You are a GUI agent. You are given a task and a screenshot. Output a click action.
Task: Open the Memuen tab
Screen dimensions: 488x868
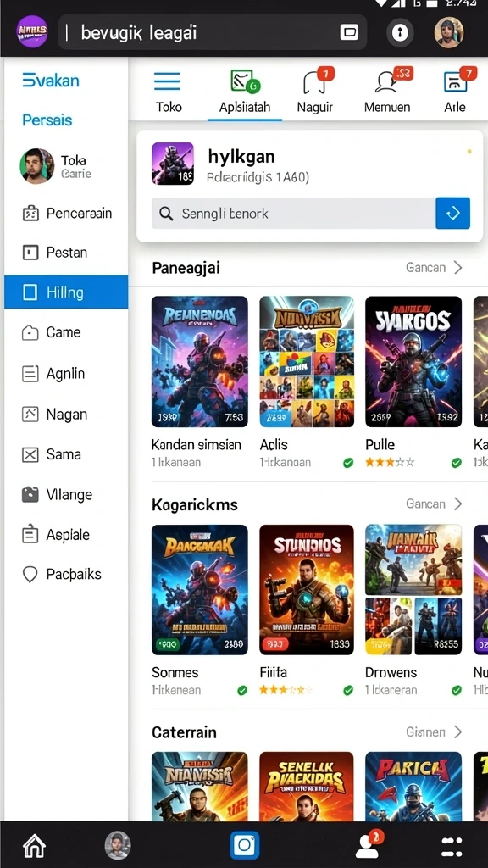388,91
